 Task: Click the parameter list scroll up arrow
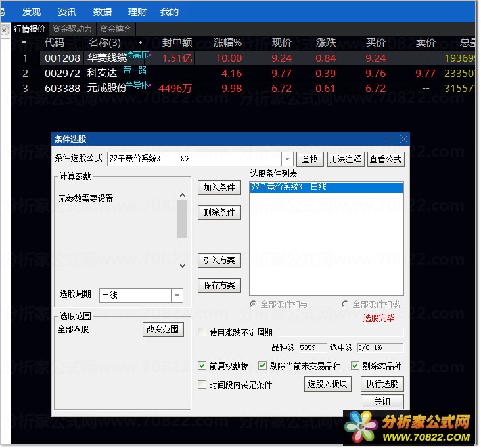click(x=182, y=195)
